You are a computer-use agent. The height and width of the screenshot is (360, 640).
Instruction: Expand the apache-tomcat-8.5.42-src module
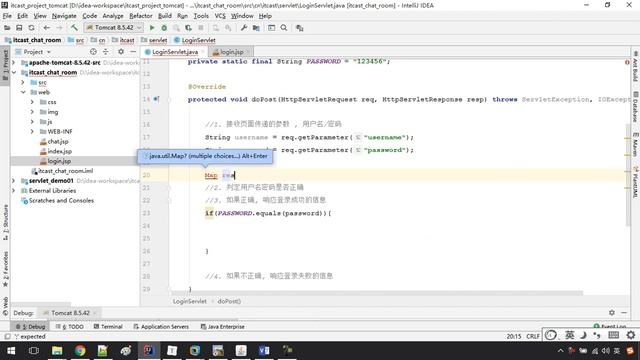13,62
